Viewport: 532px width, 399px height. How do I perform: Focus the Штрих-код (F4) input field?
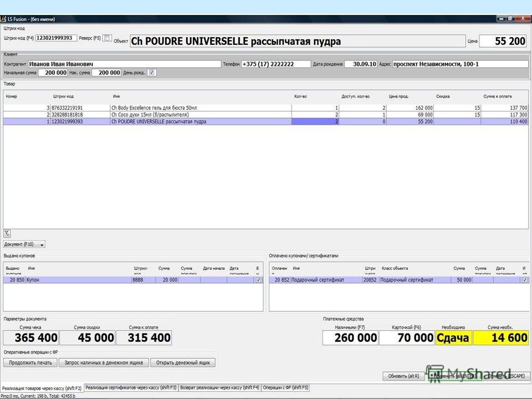tap(57, 38)
